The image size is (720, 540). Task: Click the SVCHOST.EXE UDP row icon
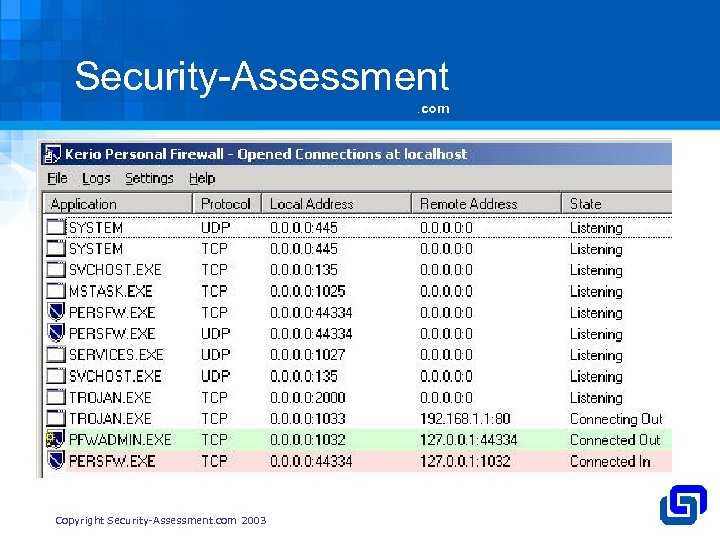56,376
